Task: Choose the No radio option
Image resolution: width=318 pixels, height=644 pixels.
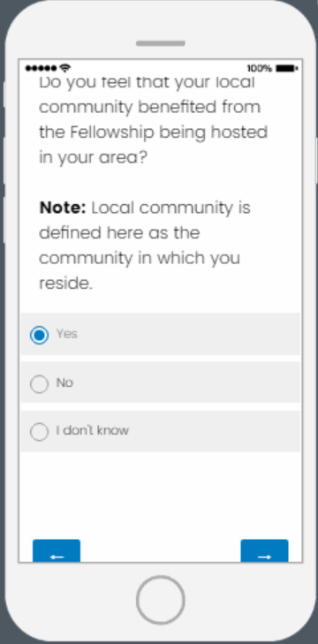Action: click(39, 384)
